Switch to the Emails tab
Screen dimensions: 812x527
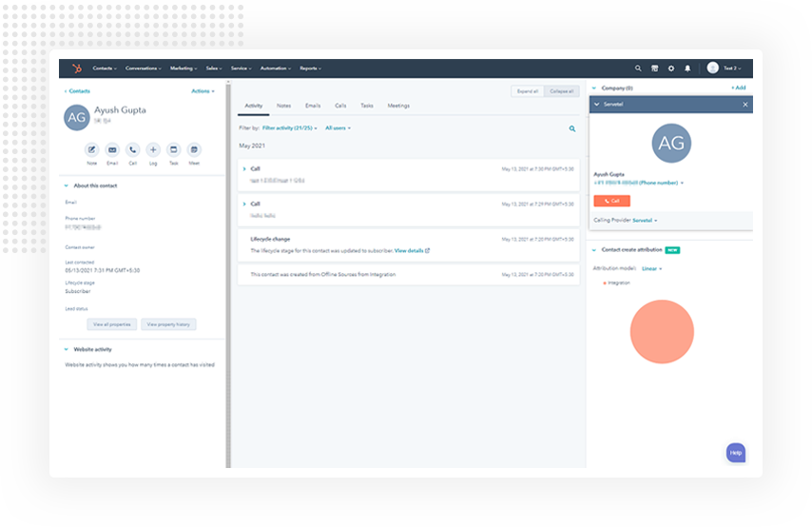313,106
